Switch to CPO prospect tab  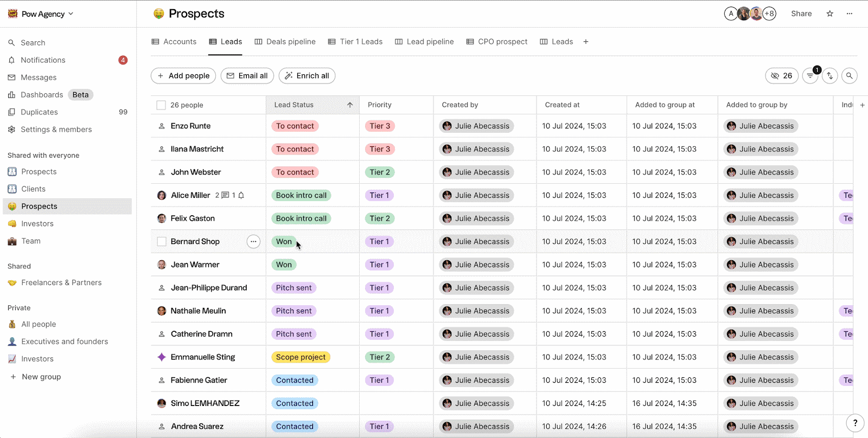pyautogui.click(x=497, y=42)
